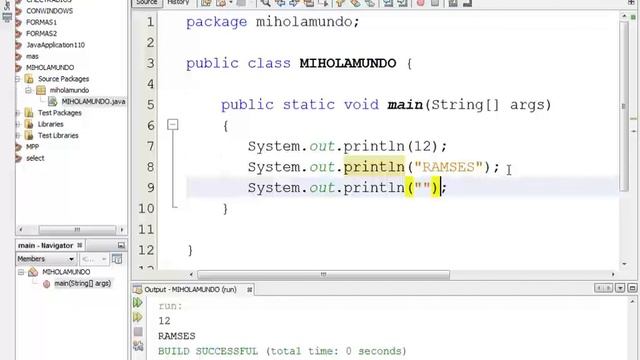Screen dimensions: 640x360
Task: Click the RAMSES output line
Action: point(177,336)
